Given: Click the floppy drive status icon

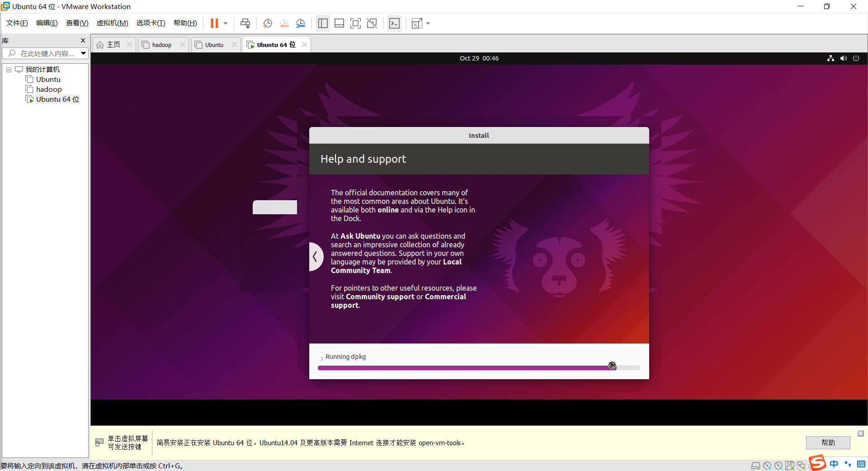Looking at the screenshot, I should click(x=790, y=466).
